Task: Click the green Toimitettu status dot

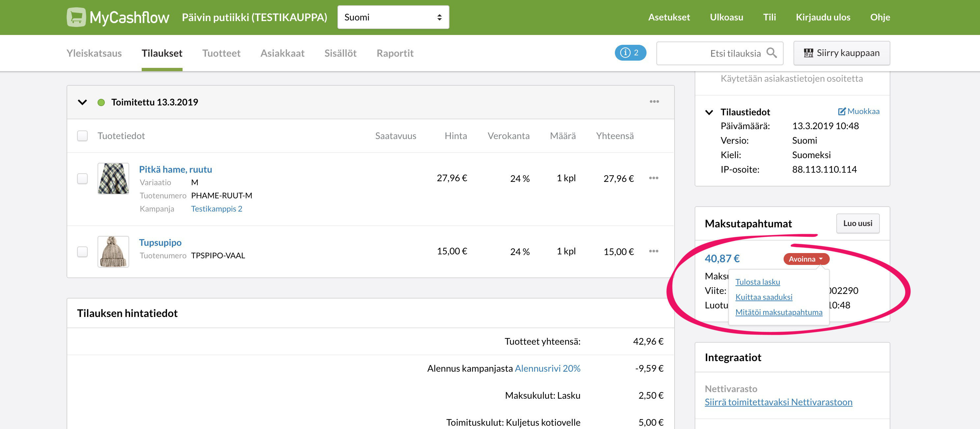Action: (101, 102)
